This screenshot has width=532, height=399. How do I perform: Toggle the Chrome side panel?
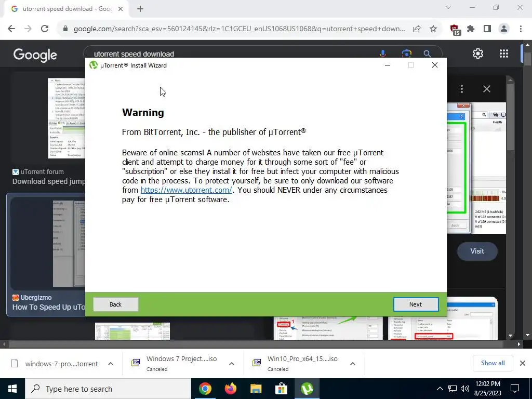[x=487, y=29]
